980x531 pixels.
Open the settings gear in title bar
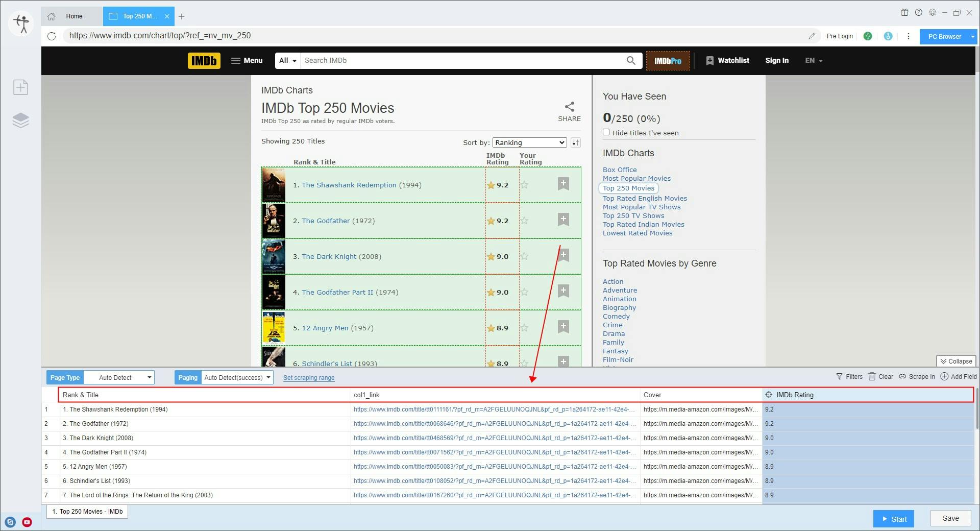click(933, 12)
